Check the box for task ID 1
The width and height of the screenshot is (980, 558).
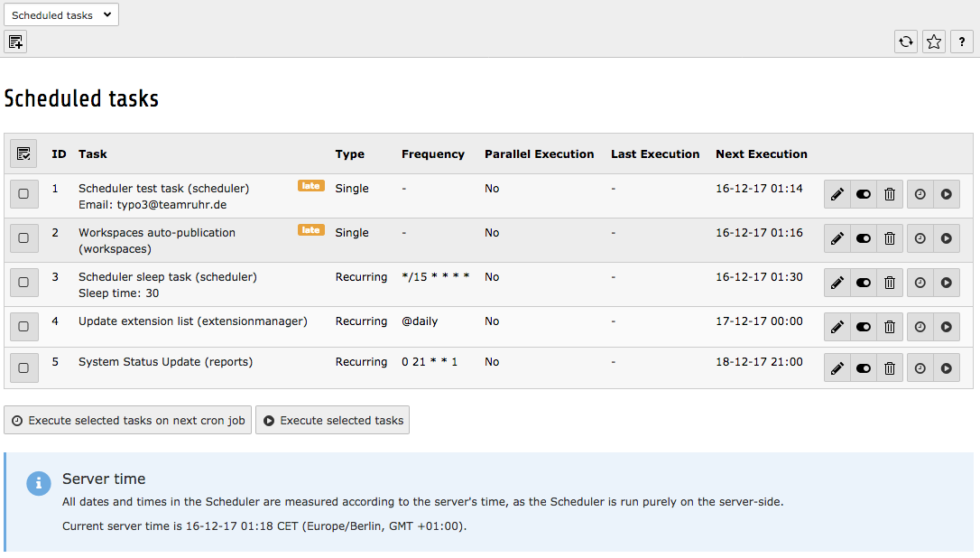pos(23,193)
